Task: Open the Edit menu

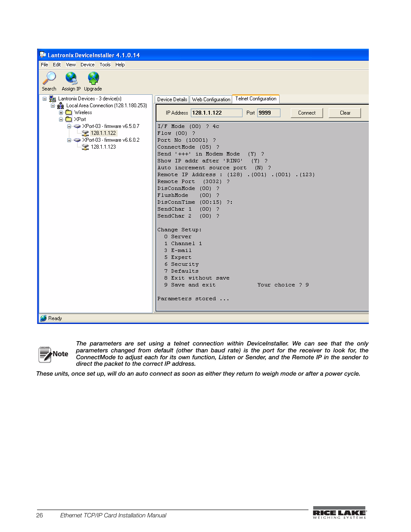Action: click(x=57, y=65)
